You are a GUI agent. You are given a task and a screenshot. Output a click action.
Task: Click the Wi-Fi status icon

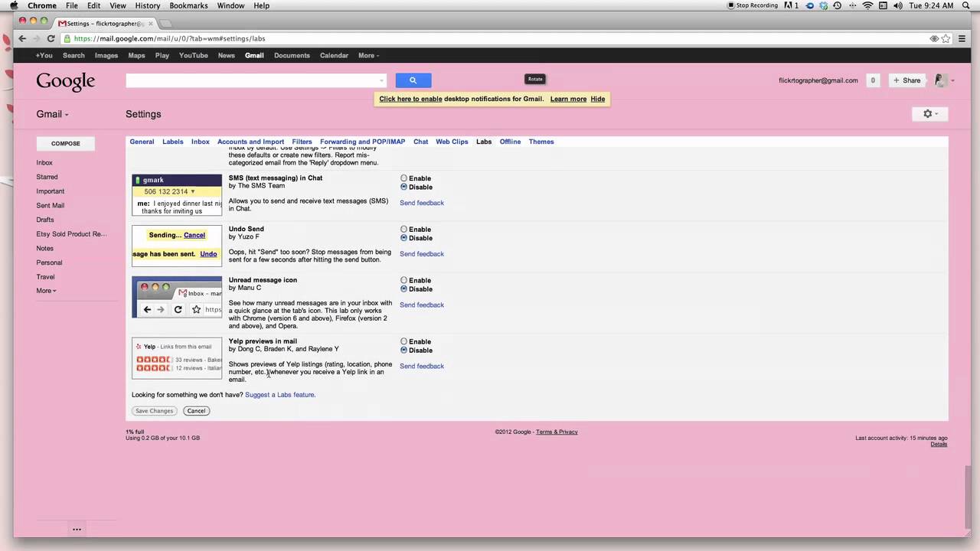click(x=867, y=5)
